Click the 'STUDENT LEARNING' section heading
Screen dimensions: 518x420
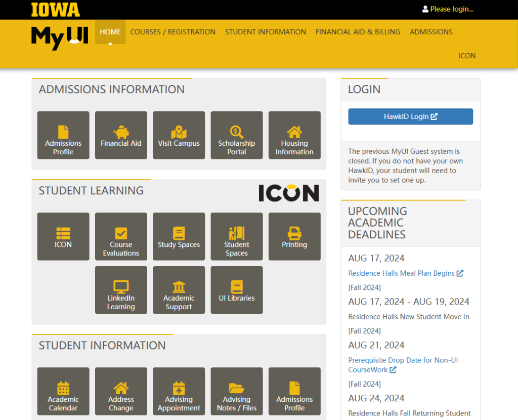point(91,191)
